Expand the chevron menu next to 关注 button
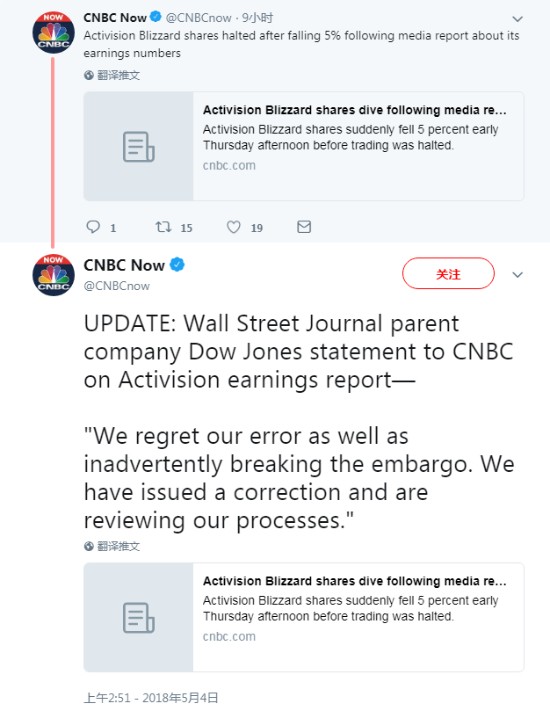Image resolution: width=550 pixels, height=711 pixels. (x=517, y=275)
